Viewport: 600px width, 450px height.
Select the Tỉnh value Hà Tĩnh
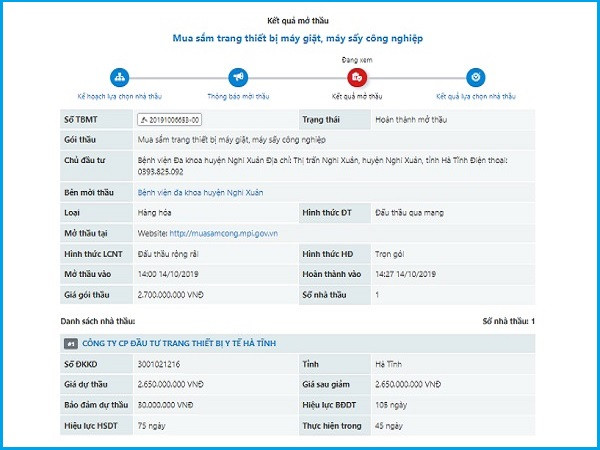[388, 364]
